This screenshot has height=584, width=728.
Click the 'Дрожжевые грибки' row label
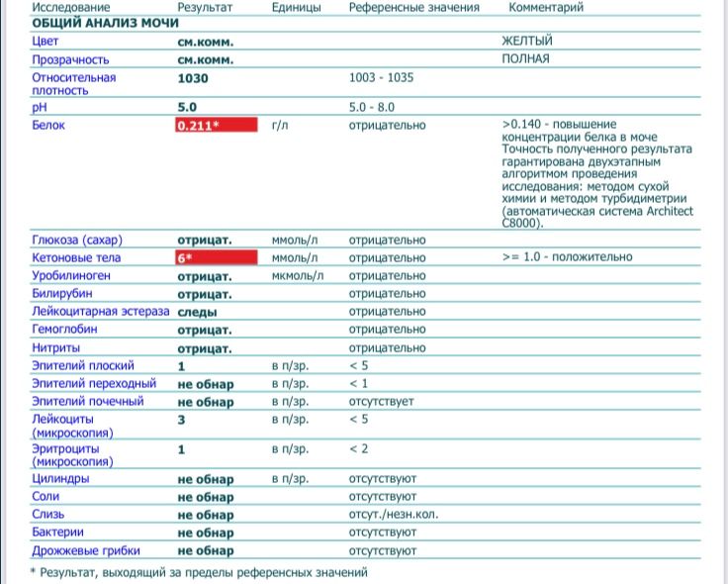click(x=86, y=551)
